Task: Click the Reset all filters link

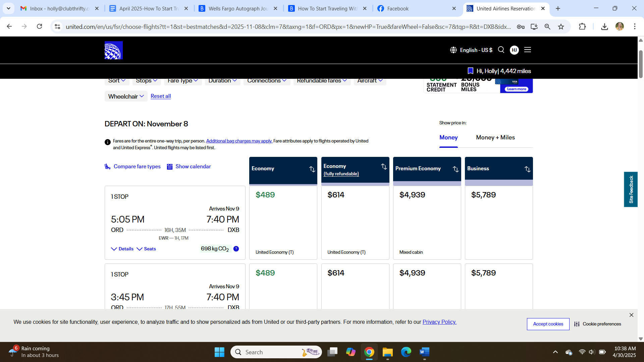Action: pos(161,96)
